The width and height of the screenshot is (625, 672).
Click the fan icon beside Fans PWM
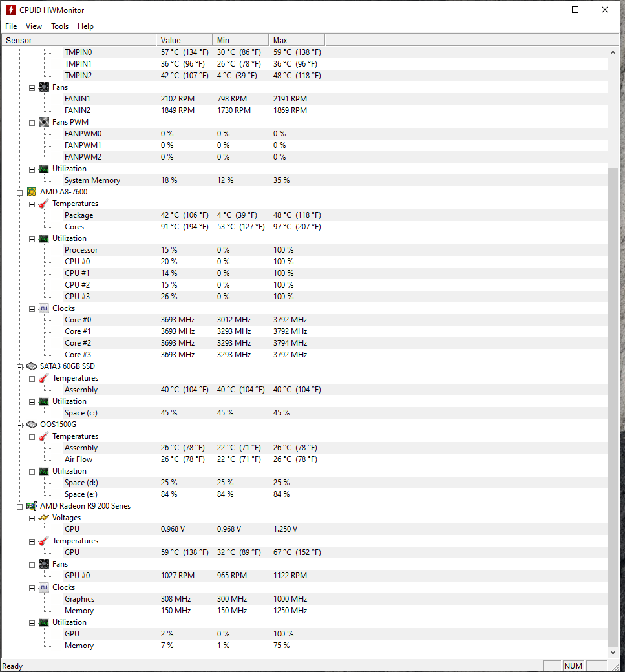click(x=44, y=122)
